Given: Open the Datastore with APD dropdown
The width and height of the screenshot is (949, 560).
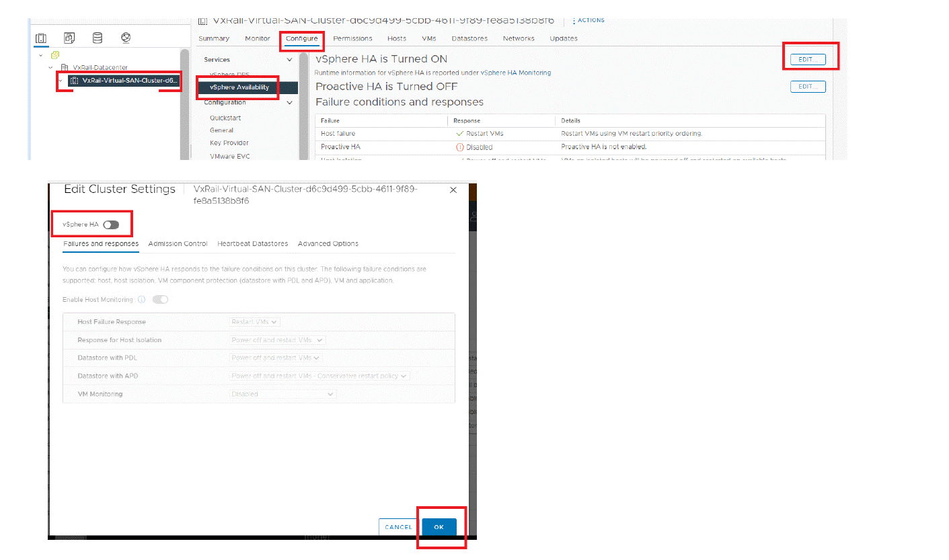Looking at the screenshot, I should pyautogui.click(x=317, y=375).
